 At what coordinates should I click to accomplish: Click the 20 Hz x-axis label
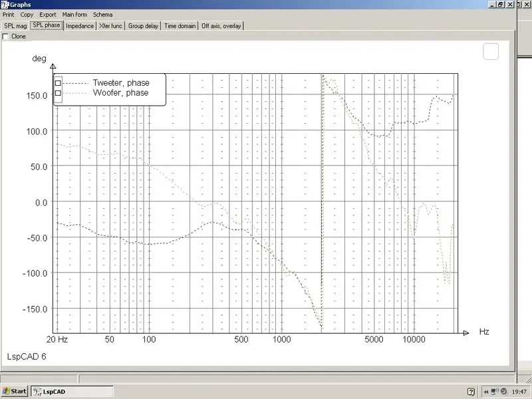point(57,339)
